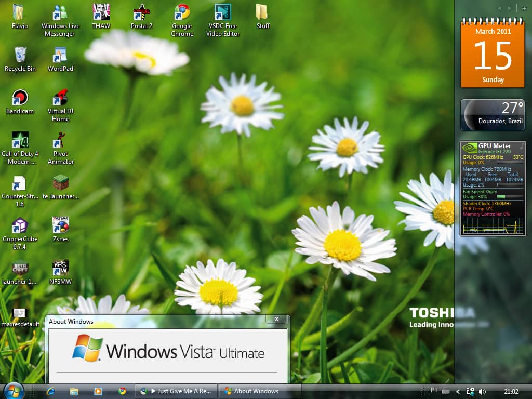Select the Postal 2 shortcut

tap(141, 16)
